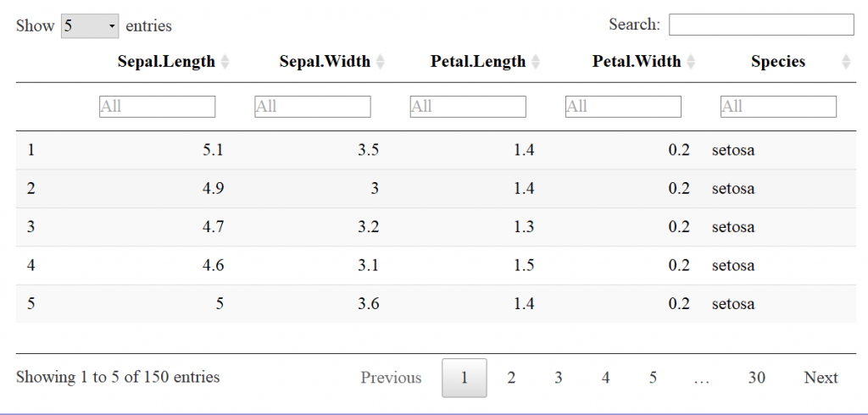
Task: Focus the Sepal.Length filter field
Action: 157,106
